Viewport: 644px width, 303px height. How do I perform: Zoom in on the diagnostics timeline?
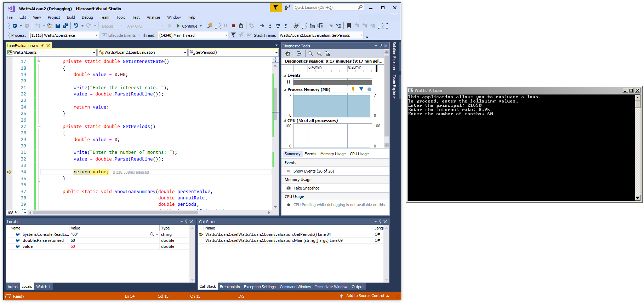click(310, 54)
